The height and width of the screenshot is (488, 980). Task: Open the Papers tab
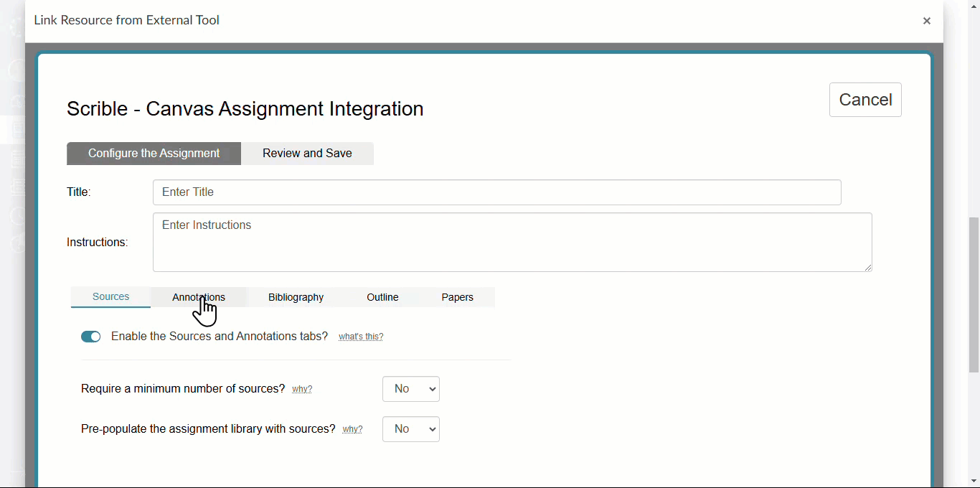(457, 297)
